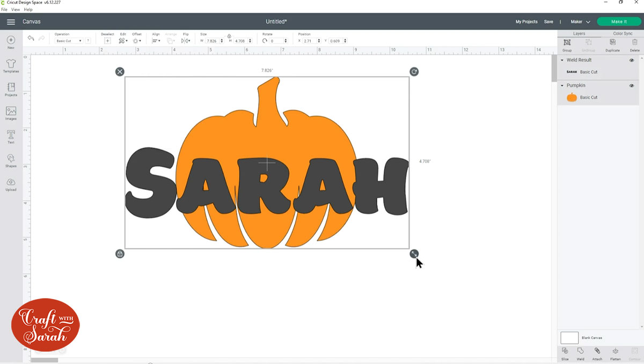Click the Upload icon in the sidebar

click(11, 185)
